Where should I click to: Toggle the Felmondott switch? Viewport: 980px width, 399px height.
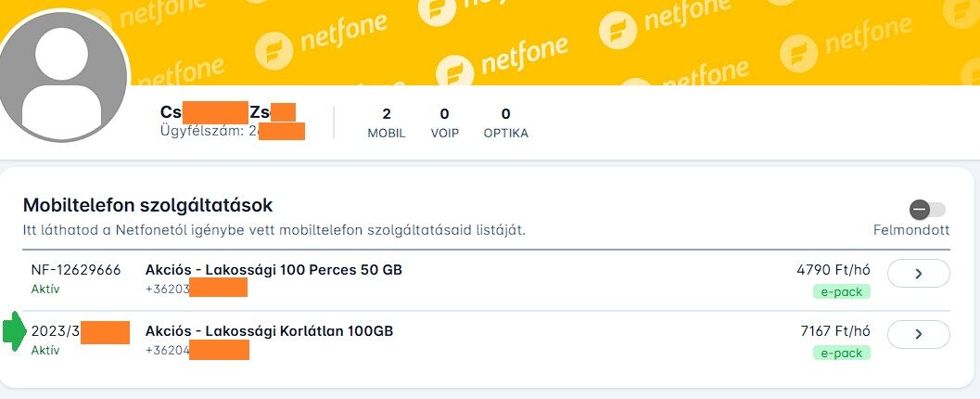point(927,210)
